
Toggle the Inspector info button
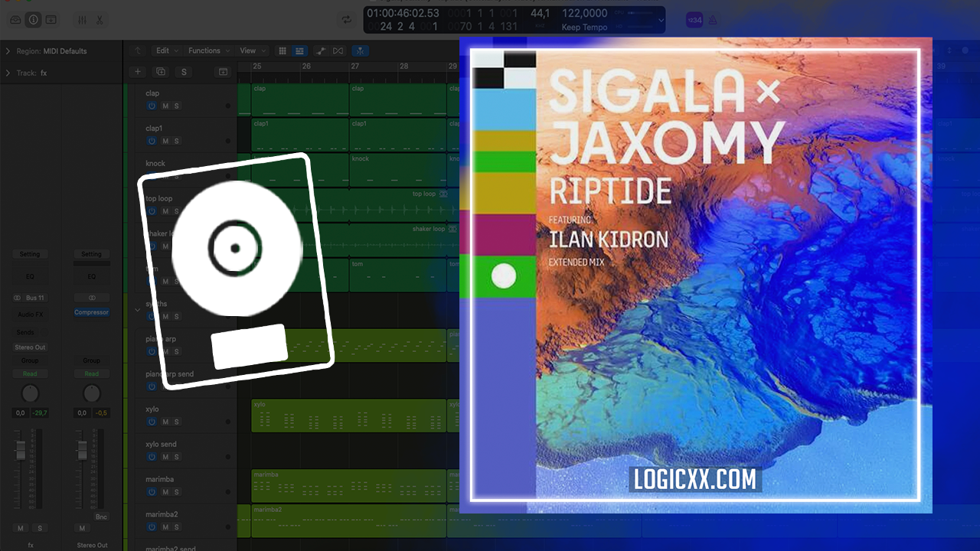pos(33,20)
